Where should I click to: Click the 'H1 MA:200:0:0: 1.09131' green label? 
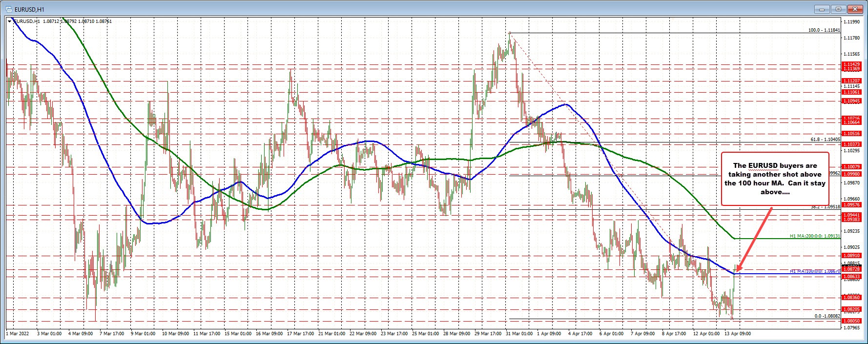tap(815, 236)
